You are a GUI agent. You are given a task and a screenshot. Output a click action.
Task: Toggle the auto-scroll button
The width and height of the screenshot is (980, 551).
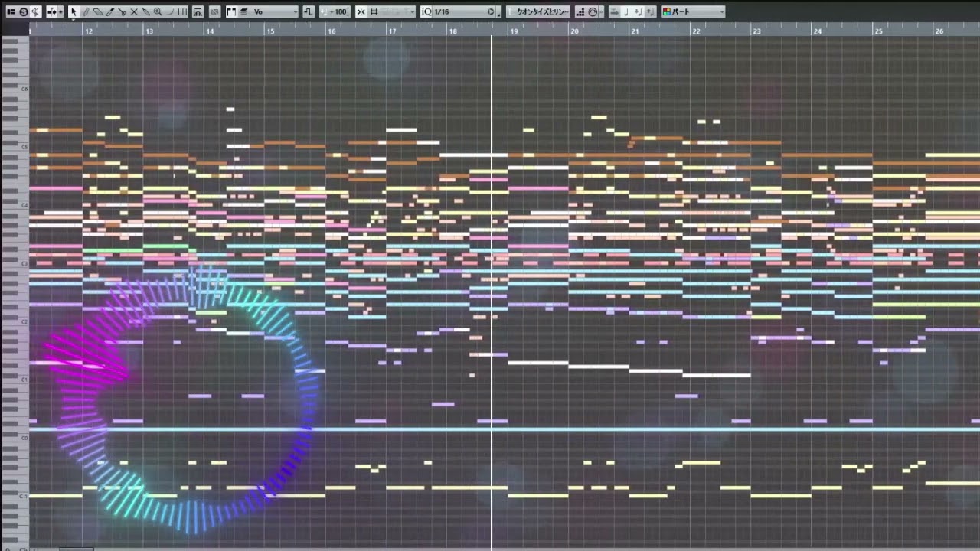pyautogui.click(x=51, y=11)
